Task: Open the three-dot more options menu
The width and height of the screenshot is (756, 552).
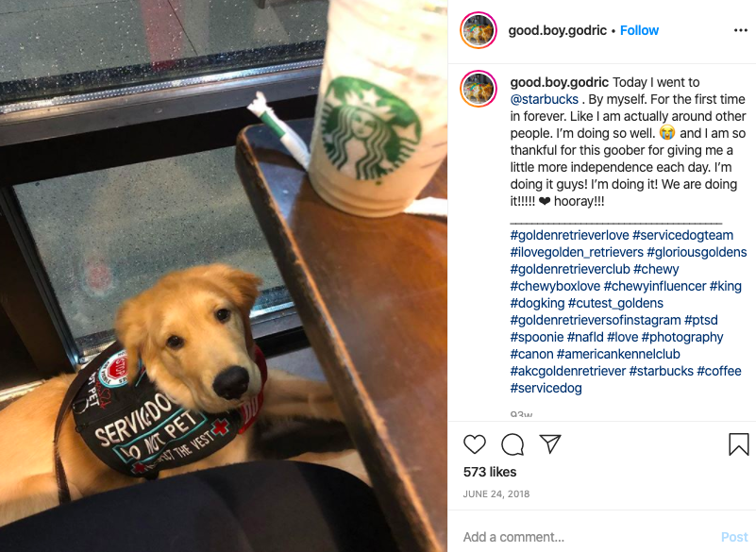Action: (741, 30)
